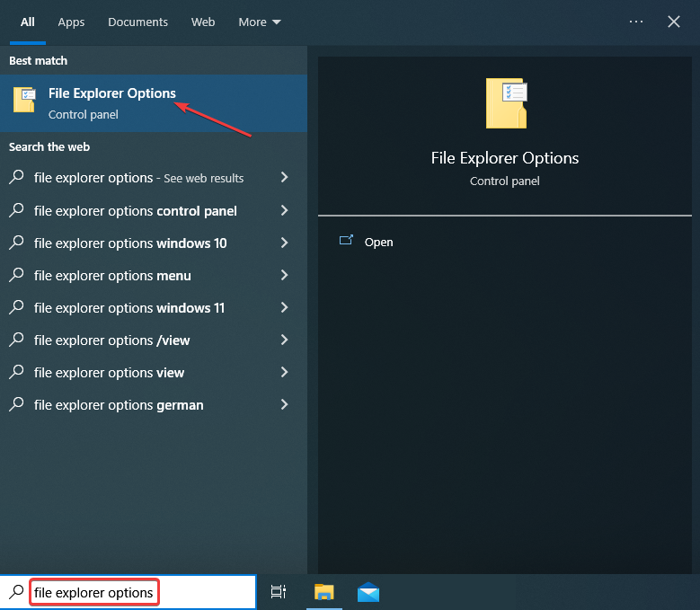This screenshot has width=700, height=610.
Task: Open Task View from the taskbar
Action: tap(279, 591)
